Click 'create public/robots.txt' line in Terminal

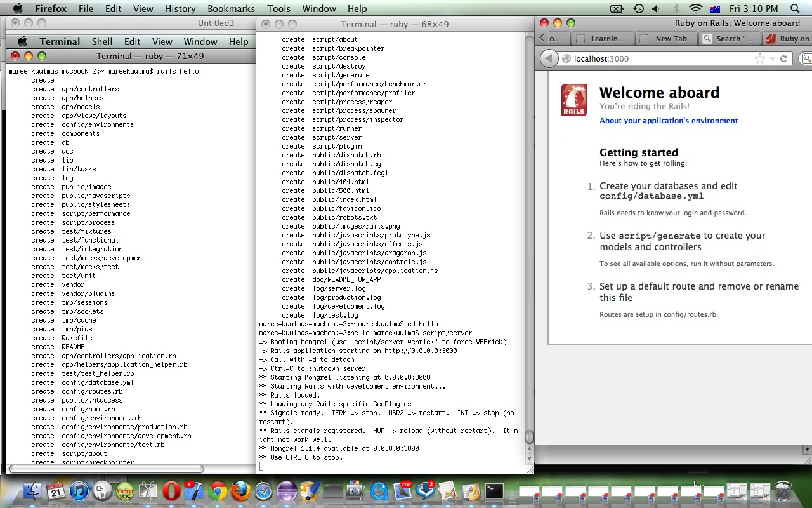[x=329, y=217]
